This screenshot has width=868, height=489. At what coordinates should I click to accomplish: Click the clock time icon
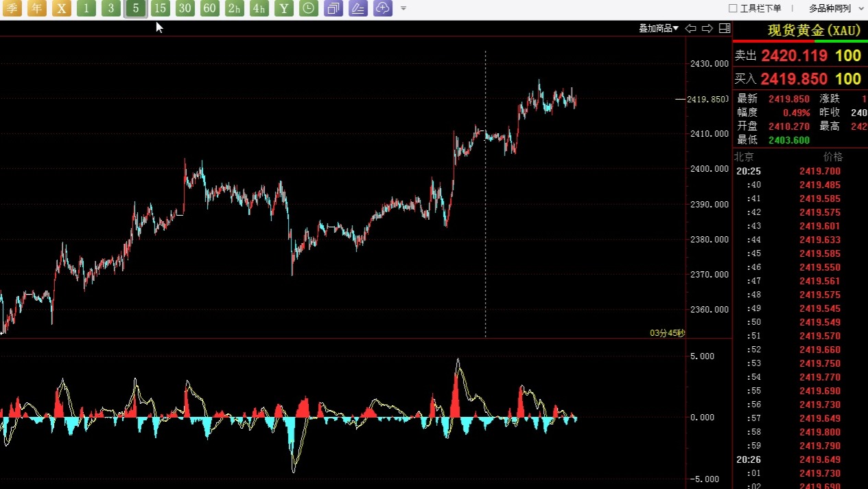(309, 8)
